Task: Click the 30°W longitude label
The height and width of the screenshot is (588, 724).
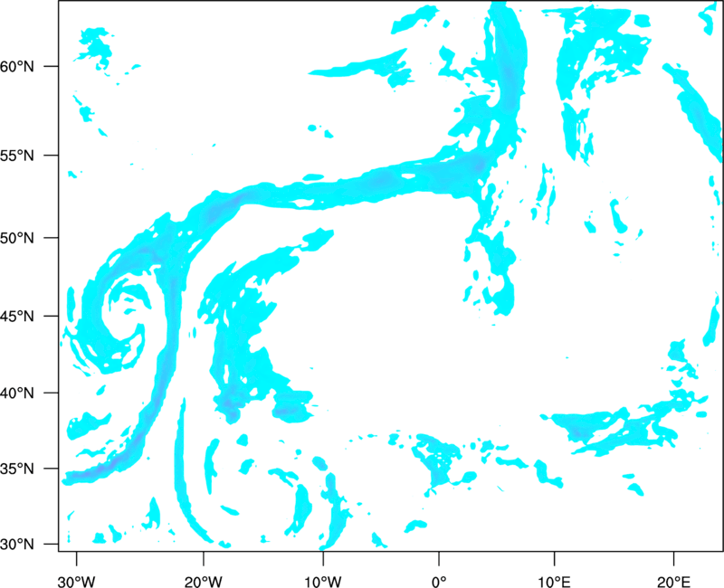Action: click(76, 582)
